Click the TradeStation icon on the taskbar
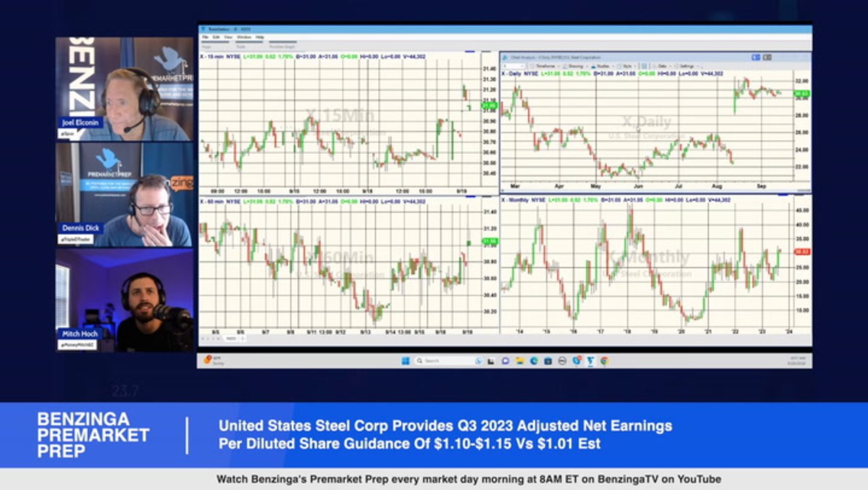This screenshot has height=490, width=868. (x=590, y=361)
